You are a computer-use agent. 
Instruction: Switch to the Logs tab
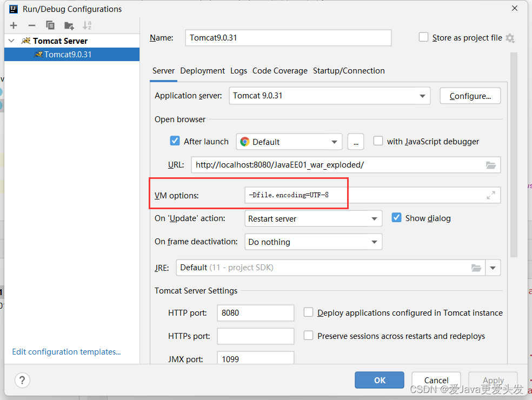238,71
